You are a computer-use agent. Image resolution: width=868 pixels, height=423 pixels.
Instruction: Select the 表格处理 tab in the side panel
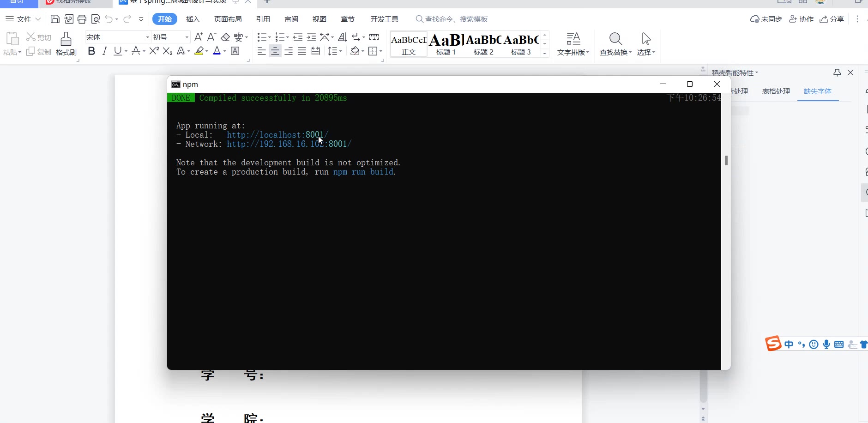click(776, 91)
